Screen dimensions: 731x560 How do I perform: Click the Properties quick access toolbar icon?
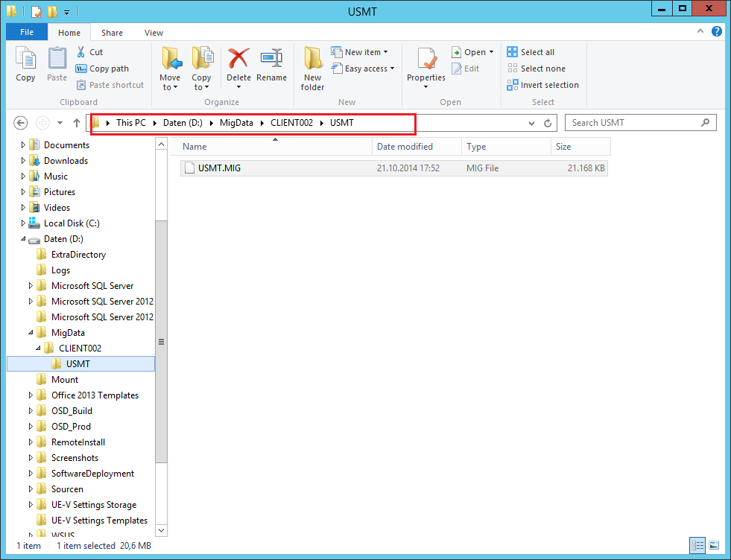point(37,11)
